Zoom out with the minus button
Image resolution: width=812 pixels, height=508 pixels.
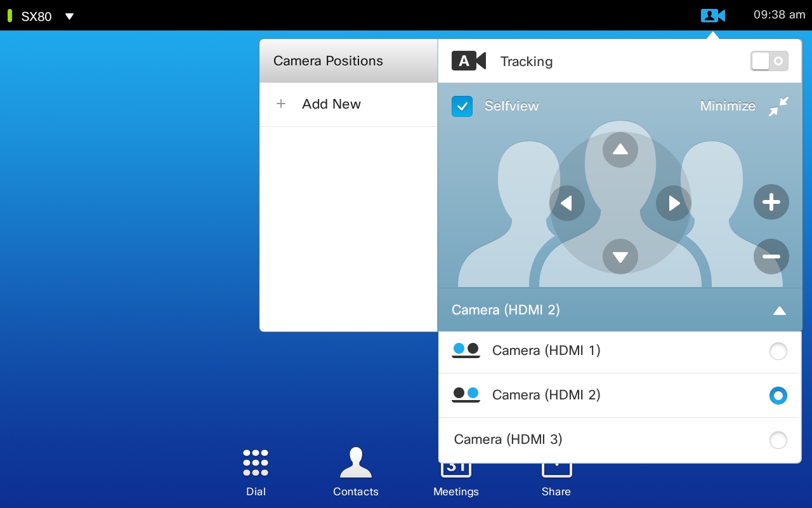[x=771, y=257]
